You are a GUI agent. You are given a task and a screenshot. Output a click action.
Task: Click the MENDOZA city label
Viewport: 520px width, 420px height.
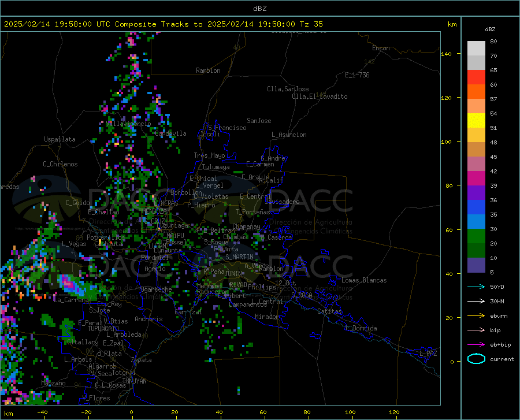coord(154,211)
